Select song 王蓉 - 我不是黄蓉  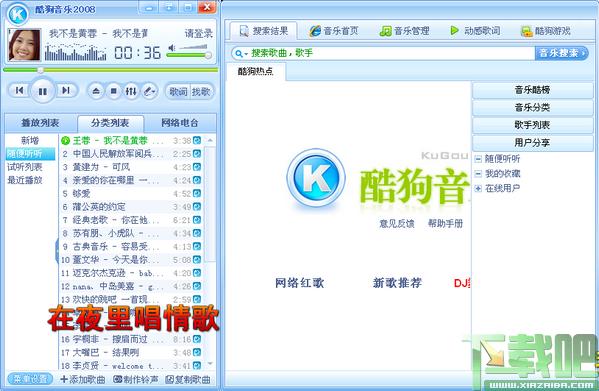[131, 141]
